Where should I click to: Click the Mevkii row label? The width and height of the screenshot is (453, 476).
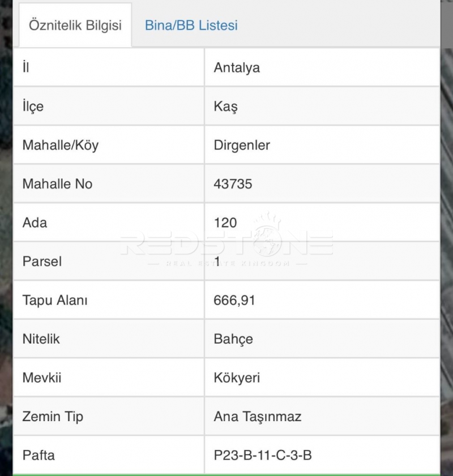(41, 378)
